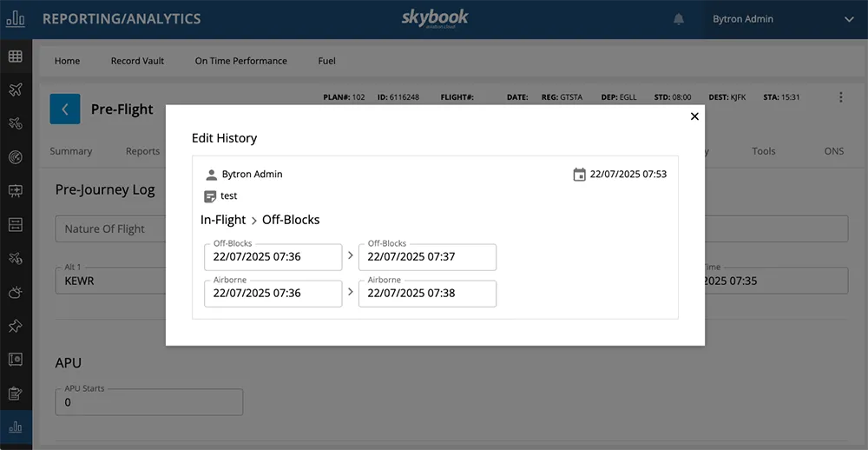
Task: Click the Alt 1 KEWR field
Action: coord(111,281)
